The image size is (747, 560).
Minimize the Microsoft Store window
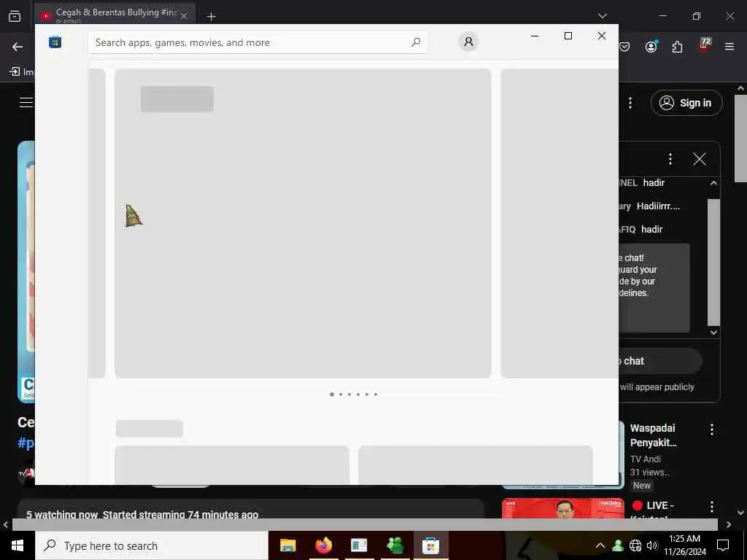[535, 36]
